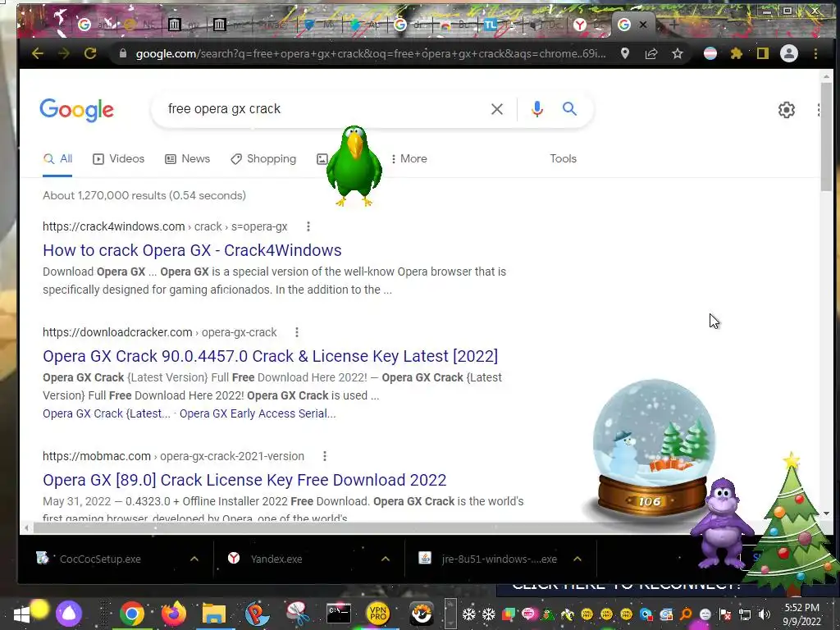
Task: Start a voice search with the microphone
Action: click(x=536, y=109)
